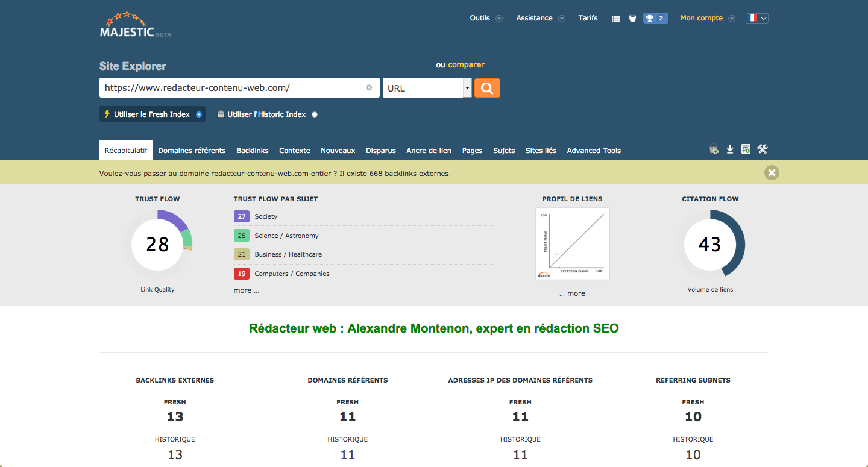
Task: Open the Outils menu
Action: click(480, 18)
